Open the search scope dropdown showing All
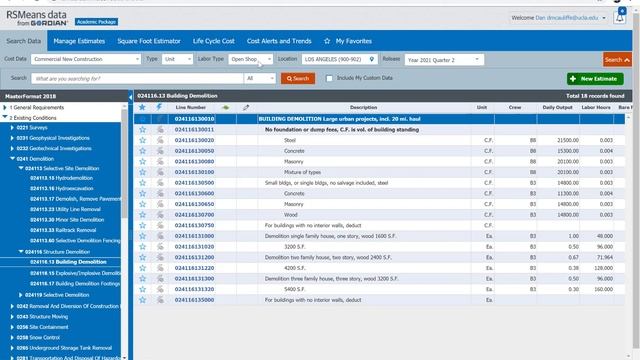 (260, 78)
